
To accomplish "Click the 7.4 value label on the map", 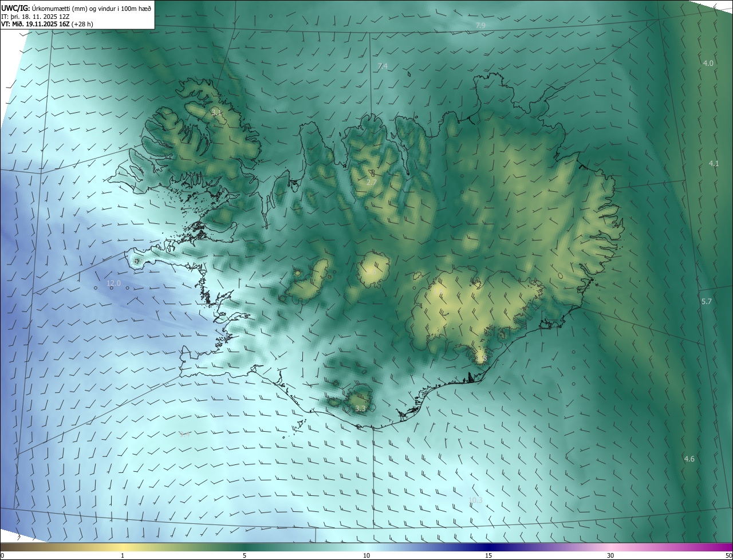I will point(383,66).
